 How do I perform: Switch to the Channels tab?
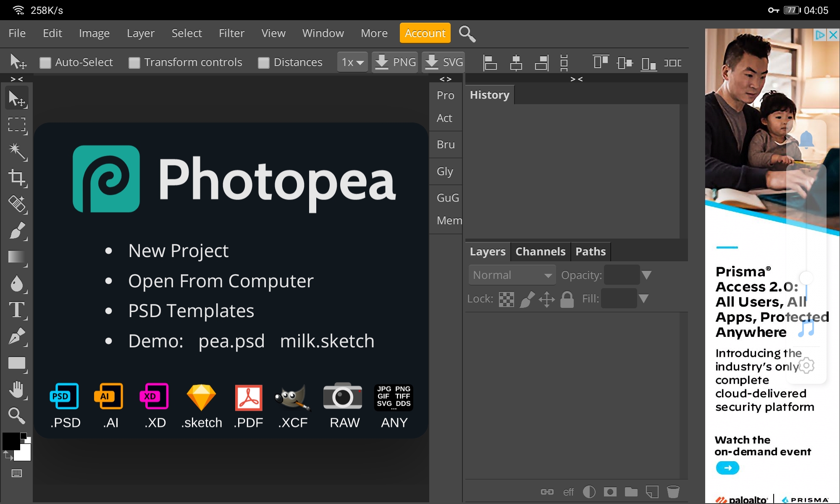coord(540,251)
